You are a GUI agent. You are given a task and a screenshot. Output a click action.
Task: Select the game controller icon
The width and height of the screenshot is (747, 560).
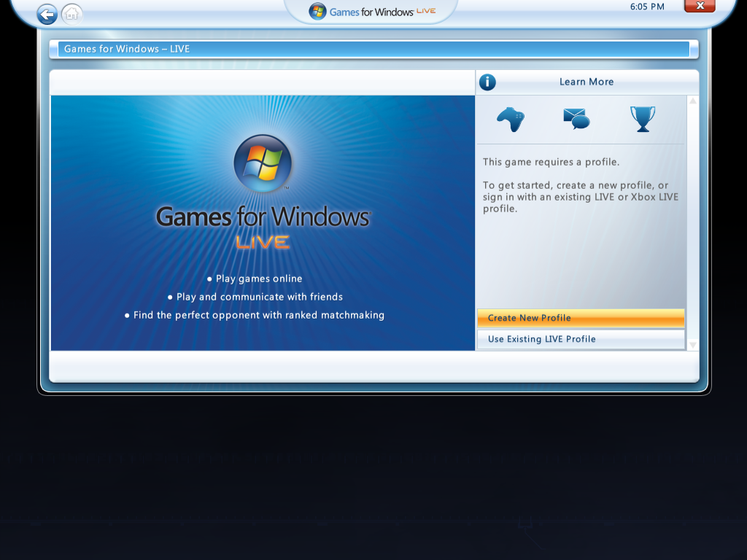tap(511, 119)
